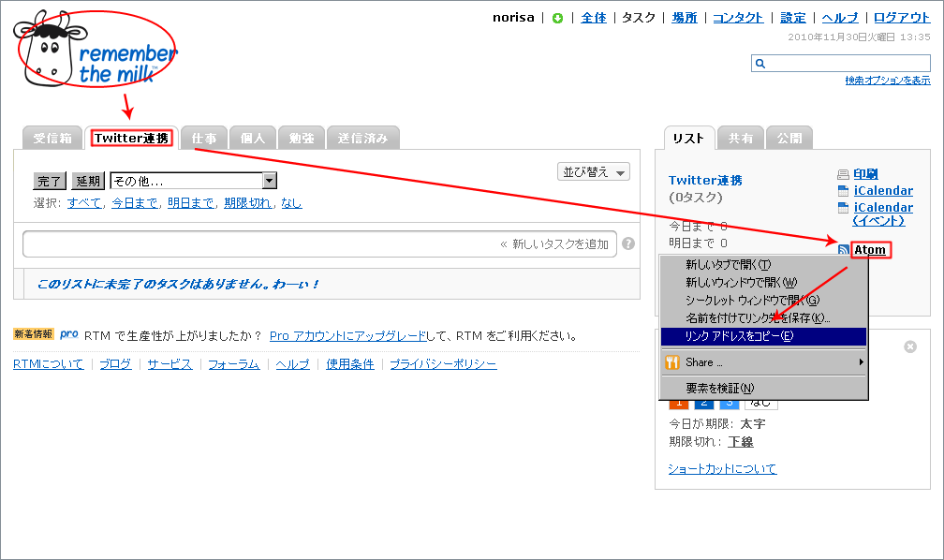This screenshot has height=560, width=944.
Task: Click the Share fork icon in context menu
Action: [671, 361]
